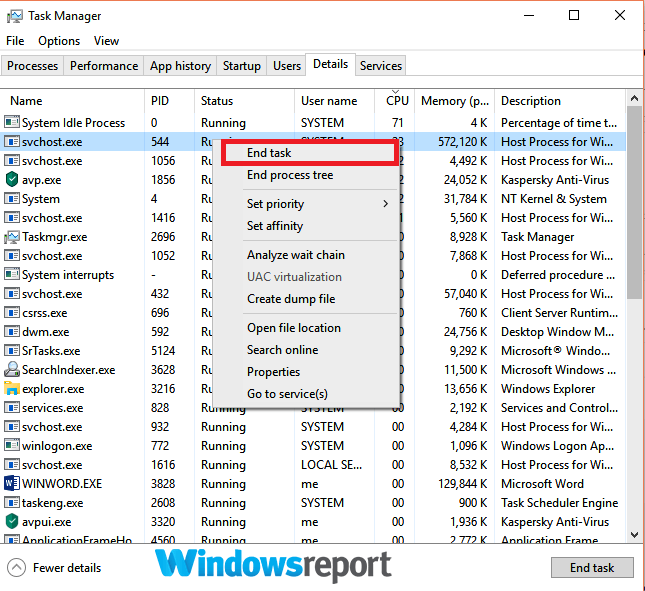The height and width of the screenshot is (591, 645).
Task: Click the Fewer details circle arrow icon
Action: point(16,568)
